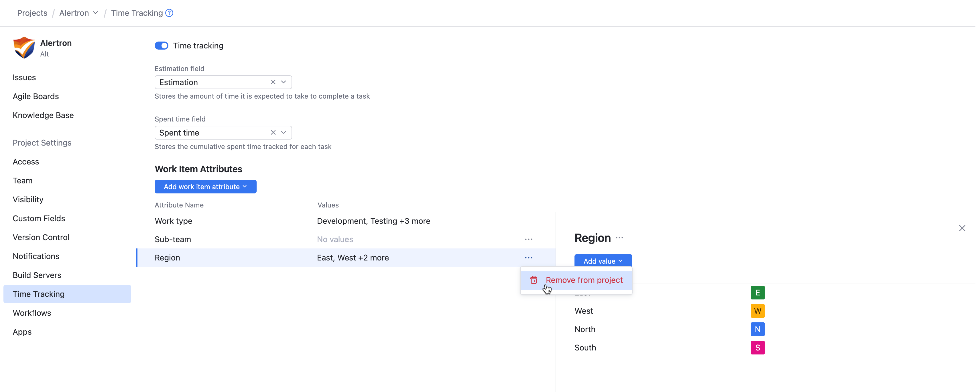Screen dimensions: 980x392
Task: Clear the Spent time field selection
Action: [273, 132]
